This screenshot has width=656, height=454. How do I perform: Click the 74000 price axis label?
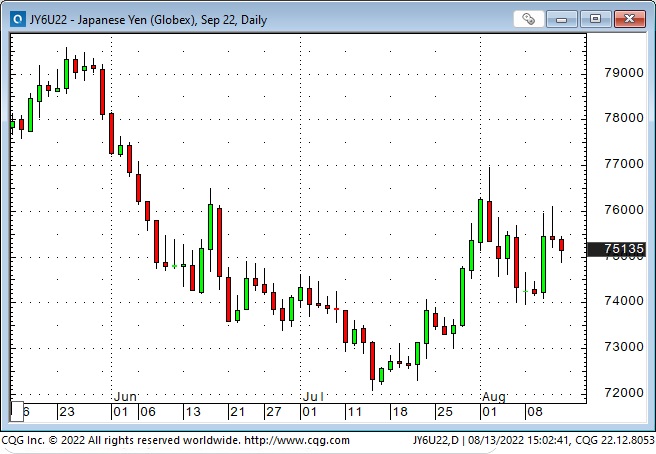click(x=624, y=301)
